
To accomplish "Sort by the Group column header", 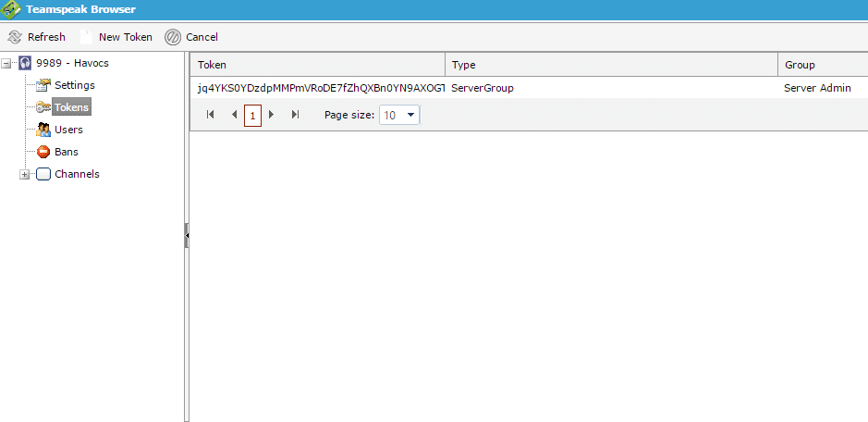I will (x=823, y=65).
